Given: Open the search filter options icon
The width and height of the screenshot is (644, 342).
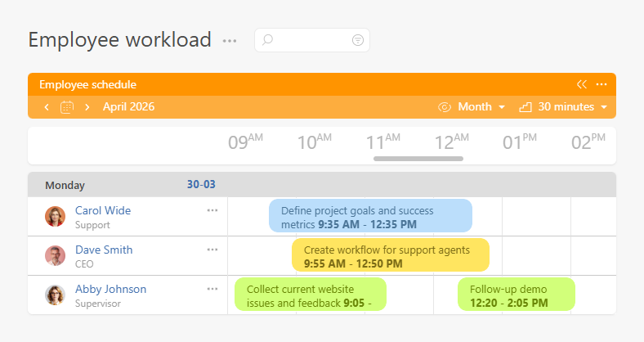Looking at the screenshot, I should tap(357, 40).
